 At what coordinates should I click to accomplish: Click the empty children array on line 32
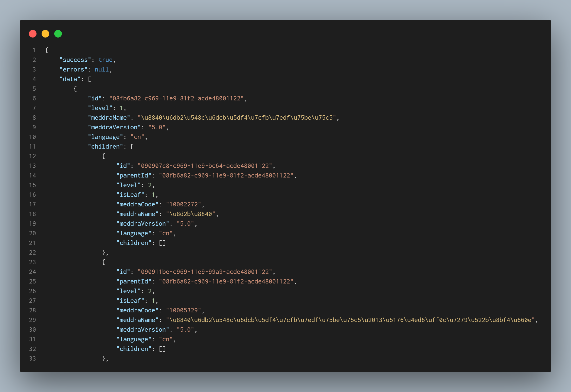(162, 349)
